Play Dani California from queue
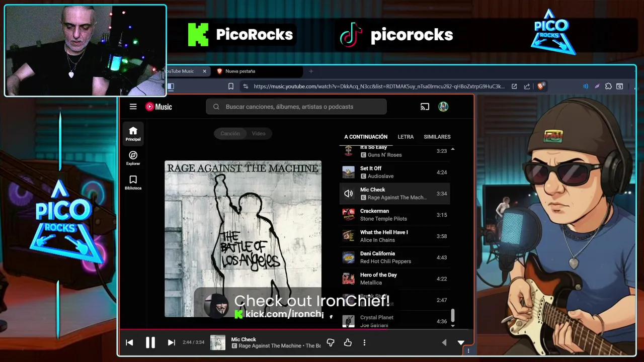The width and height of the screenshot is (644, 362). 394,257
